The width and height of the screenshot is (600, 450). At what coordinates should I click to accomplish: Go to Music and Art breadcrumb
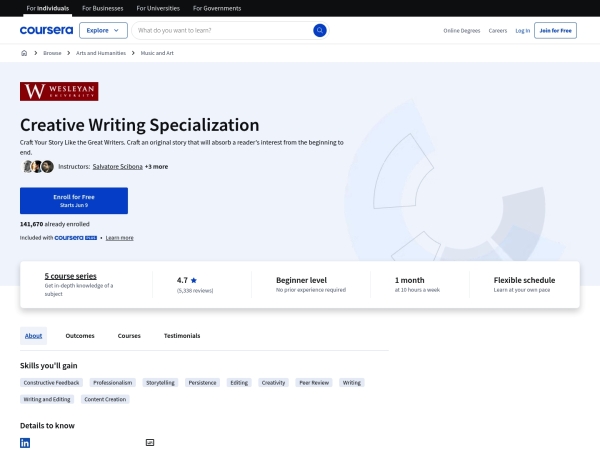pyautogui.click(x=157, y=53)
